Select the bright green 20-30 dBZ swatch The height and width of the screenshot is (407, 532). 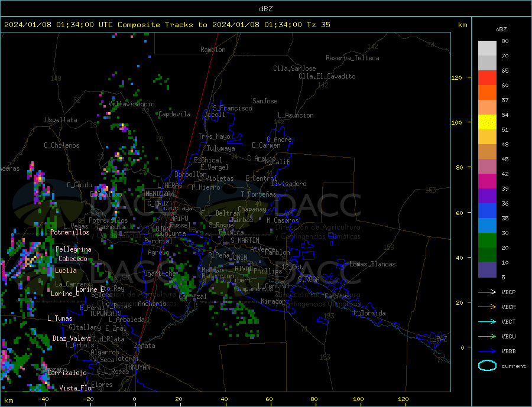[487, 240]
